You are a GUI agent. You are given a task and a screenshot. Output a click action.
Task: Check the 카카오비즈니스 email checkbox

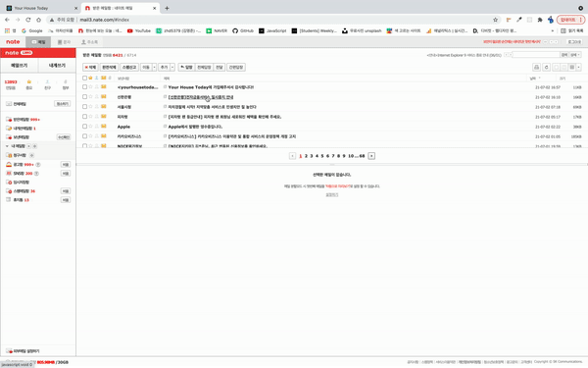click(84, 136)
